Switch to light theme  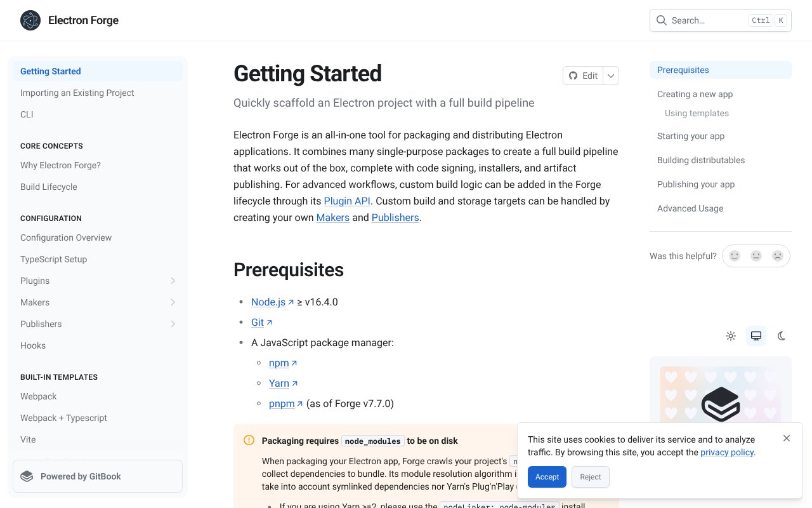pyautogui.click(x=731, y=336)
